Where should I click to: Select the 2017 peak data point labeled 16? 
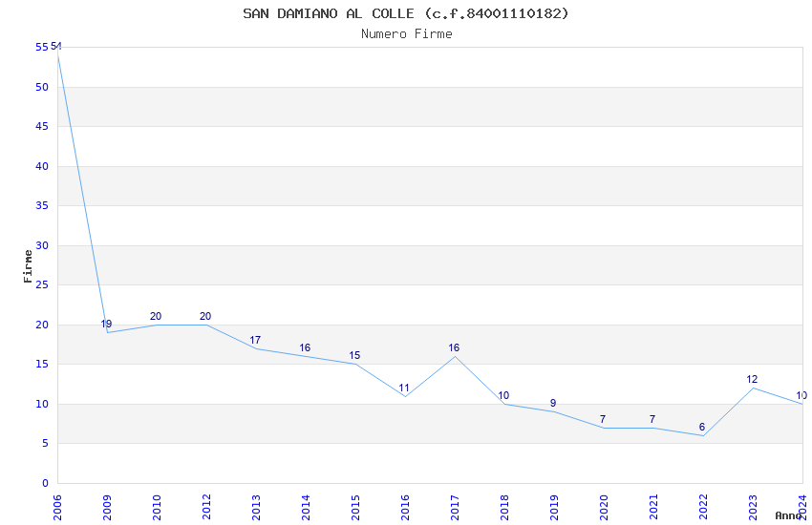coord(455,356)
